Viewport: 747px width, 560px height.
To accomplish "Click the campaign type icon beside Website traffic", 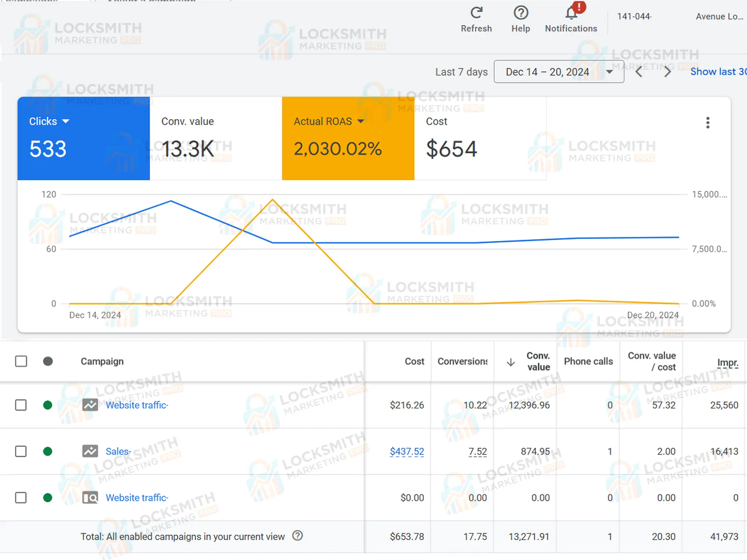I will click(x=89, y=405).
